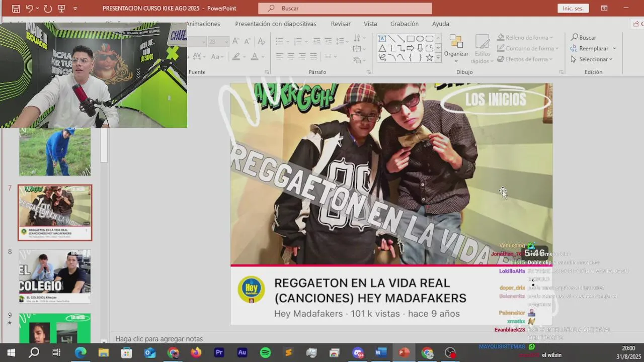Open the Grabación tab
The height and width of the screenshot is (362, 644).
click(x=405, y=24)
